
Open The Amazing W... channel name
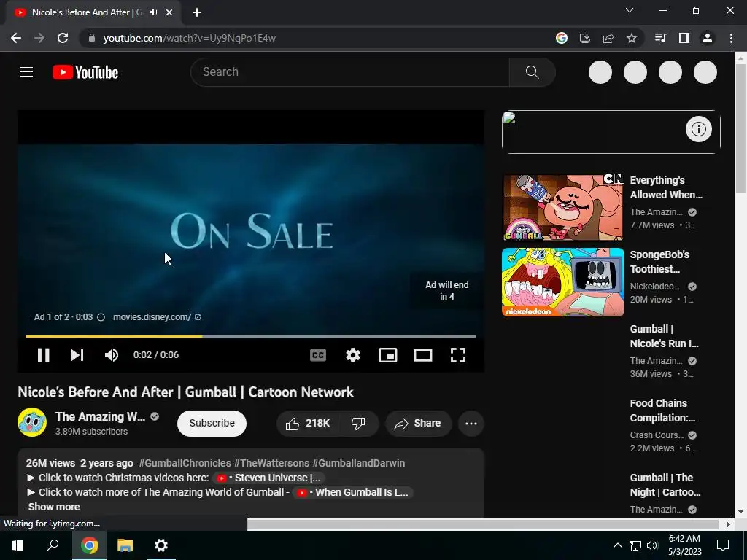click(x=100, y=416)
